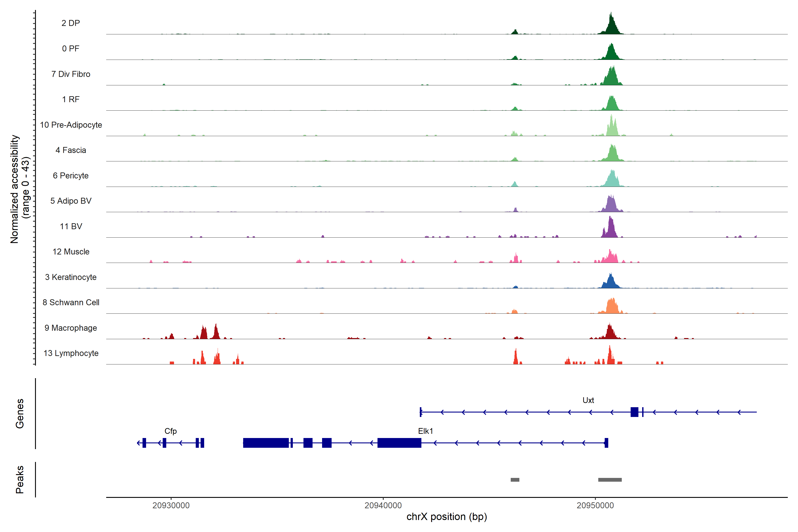Click the 2 DP track label
The image size is (798, 532).
pos(70,23)
